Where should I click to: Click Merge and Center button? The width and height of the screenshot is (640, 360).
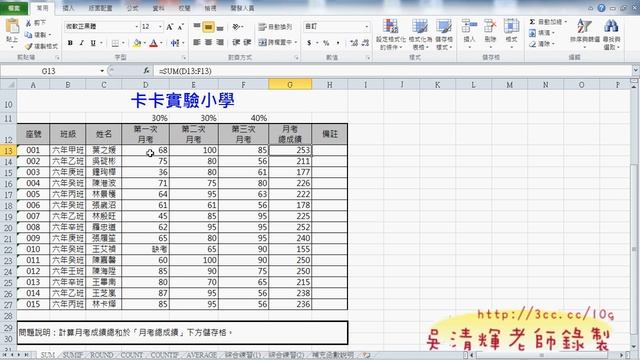(275, 42)
